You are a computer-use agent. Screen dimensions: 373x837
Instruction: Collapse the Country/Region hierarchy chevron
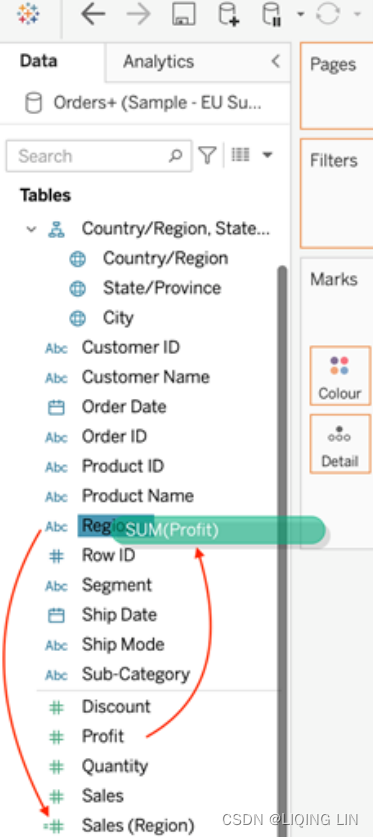[32, 230]
